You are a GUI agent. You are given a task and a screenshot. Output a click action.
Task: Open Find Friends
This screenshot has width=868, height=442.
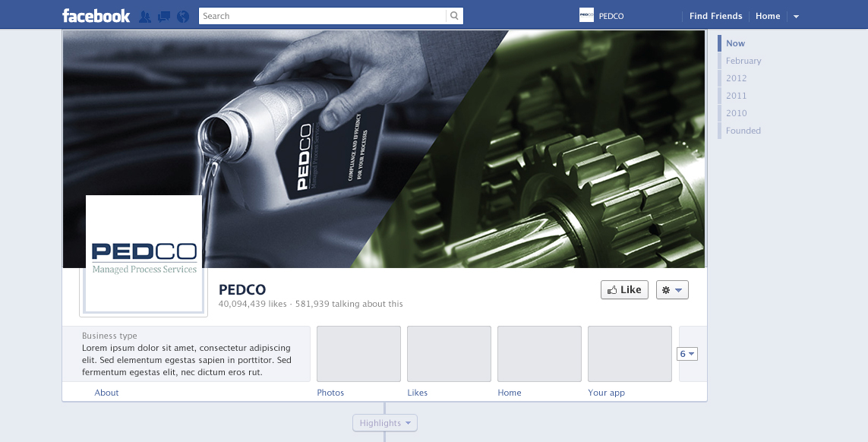pos(715,16)
